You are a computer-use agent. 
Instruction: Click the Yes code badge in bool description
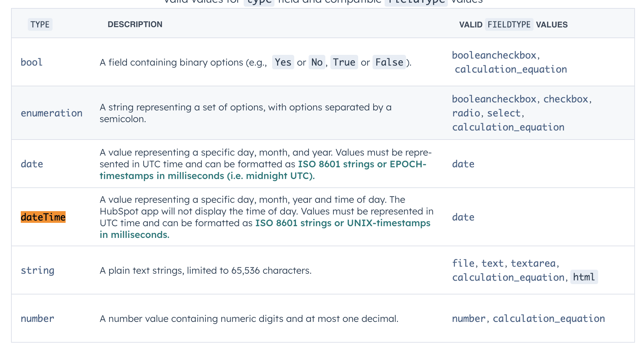pos(283,62)
